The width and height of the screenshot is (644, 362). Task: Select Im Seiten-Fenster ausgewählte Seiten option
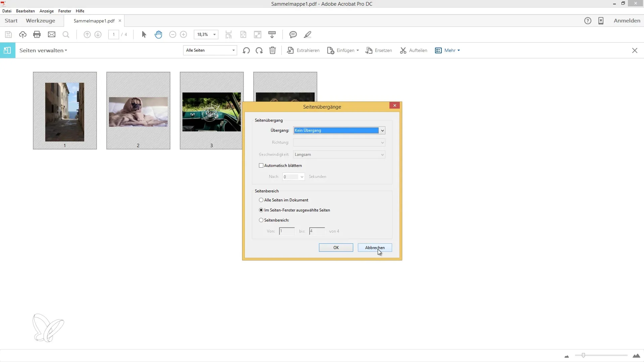[x=261, y=210]
